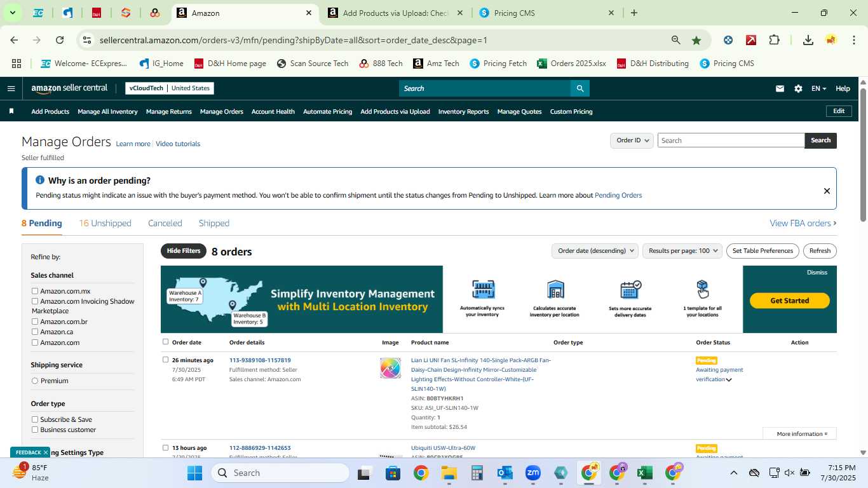Screen dimensions: 868x488
Task: Open Account Health menu item
Action: (273, 111)
